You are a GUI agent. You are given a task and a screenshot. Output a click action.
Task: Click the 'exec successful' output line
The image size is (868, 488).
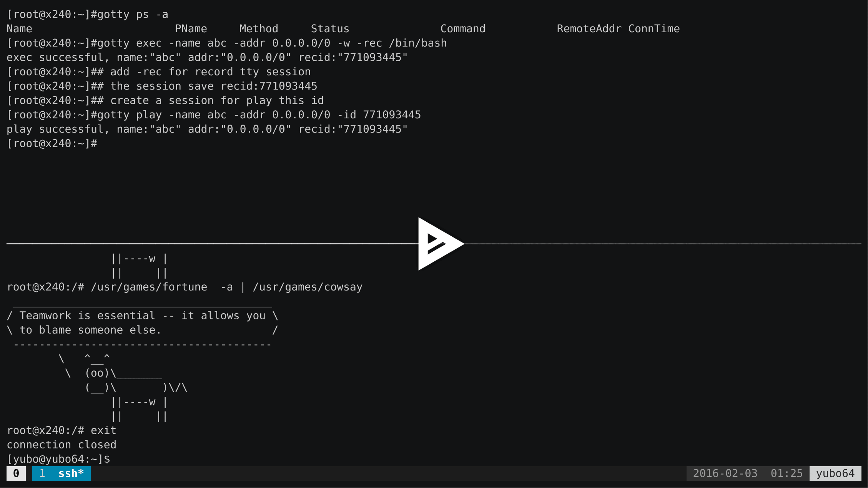tap(207, 58)
